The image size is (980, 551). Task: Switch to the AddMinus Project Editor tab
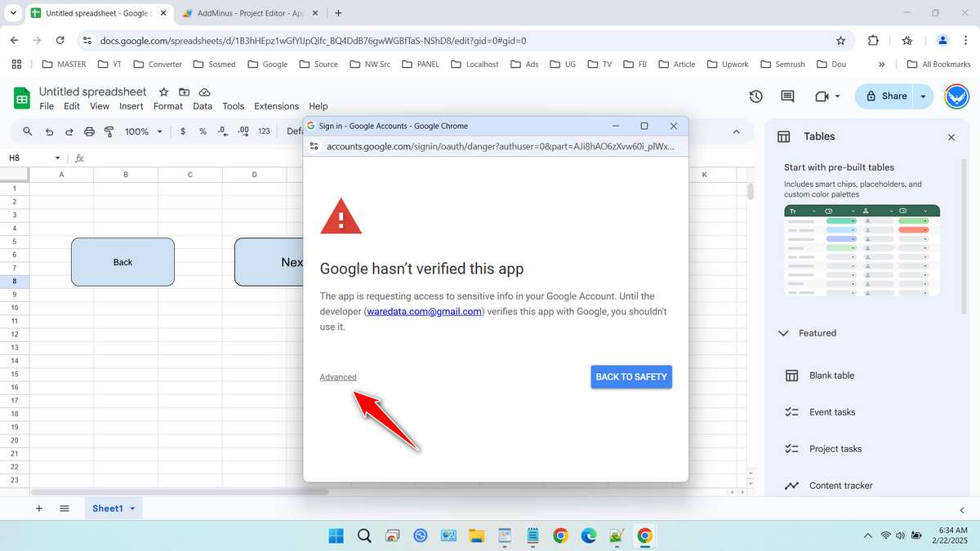[245, 12]
